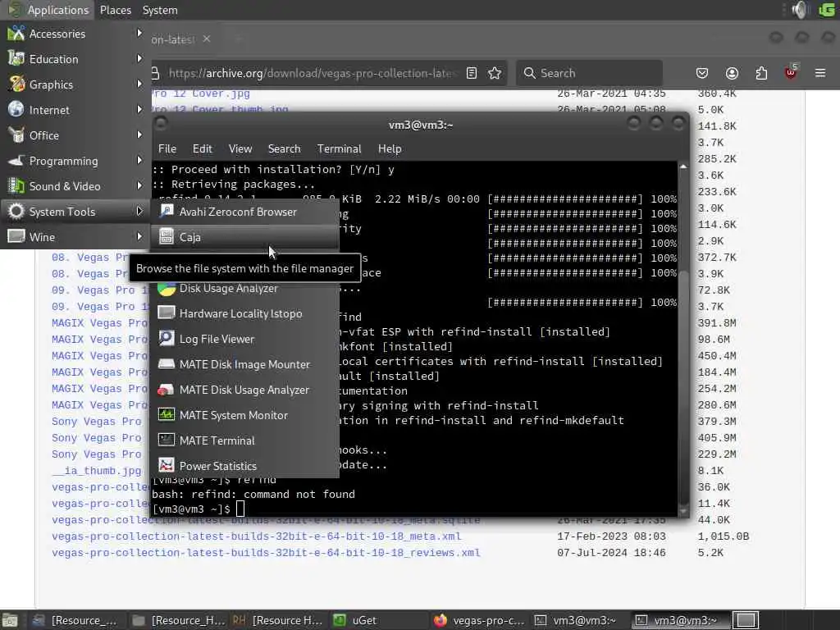Launch MATE System Monitor
Screen dimensions: 840x630
(x=245, y=415)
